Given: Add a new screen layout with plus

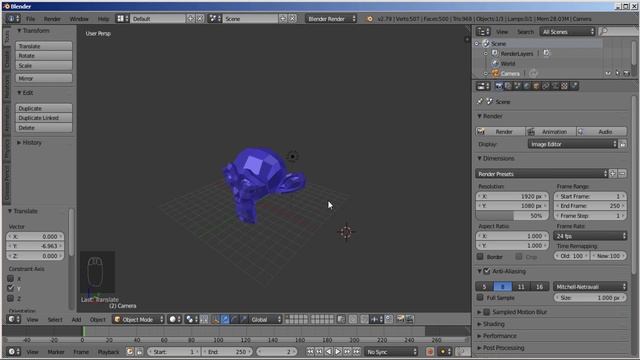Looking at the screenshot, I should point(190,19).
